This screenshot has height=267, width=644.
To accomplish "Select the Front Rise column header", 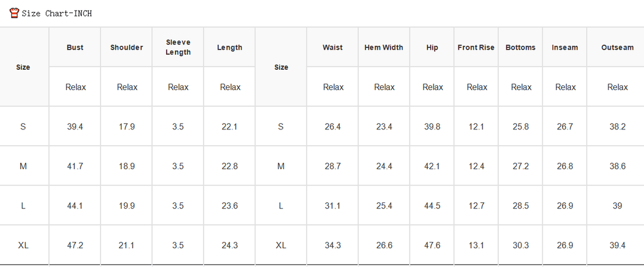I will point(476,48).
